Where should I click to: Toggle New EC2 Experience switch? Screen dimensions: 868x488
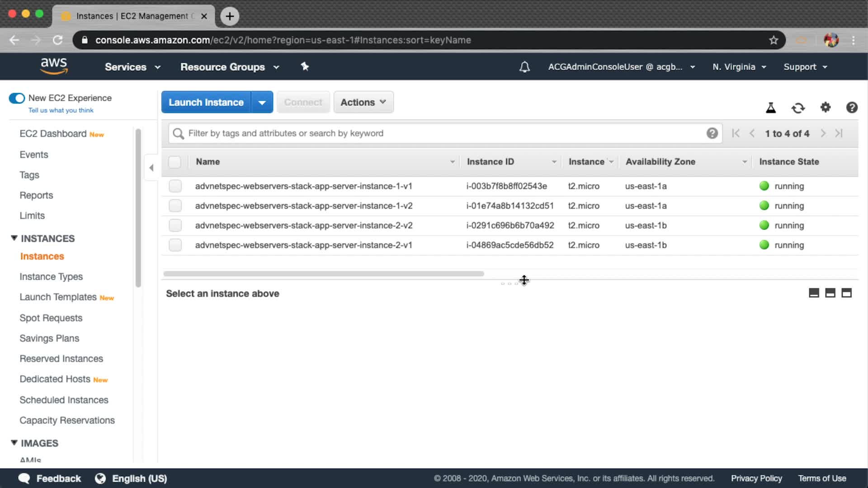click(x=17, y=98)
